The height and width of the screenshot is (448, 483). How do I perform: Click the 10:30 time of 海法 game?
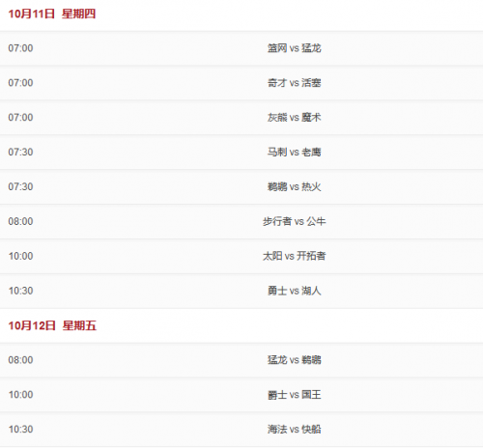pyautogui.click(x=20, y=429)
